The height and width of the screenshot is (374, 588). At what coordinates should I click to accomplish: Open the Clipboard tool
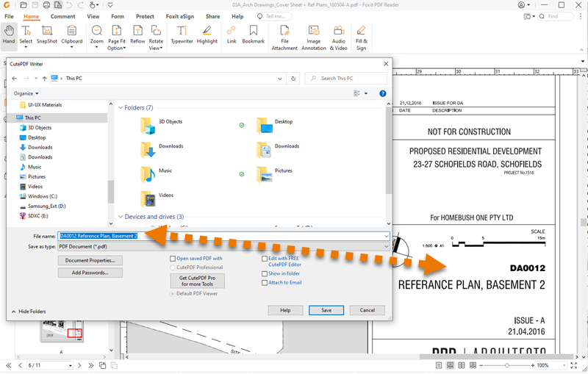point(71,35)
